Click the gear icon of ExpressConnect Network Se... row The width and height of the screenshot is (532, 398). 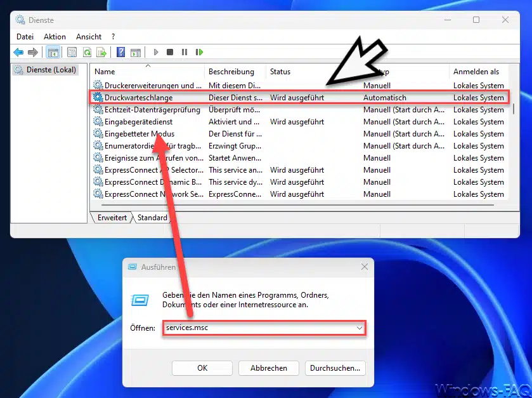98,194
